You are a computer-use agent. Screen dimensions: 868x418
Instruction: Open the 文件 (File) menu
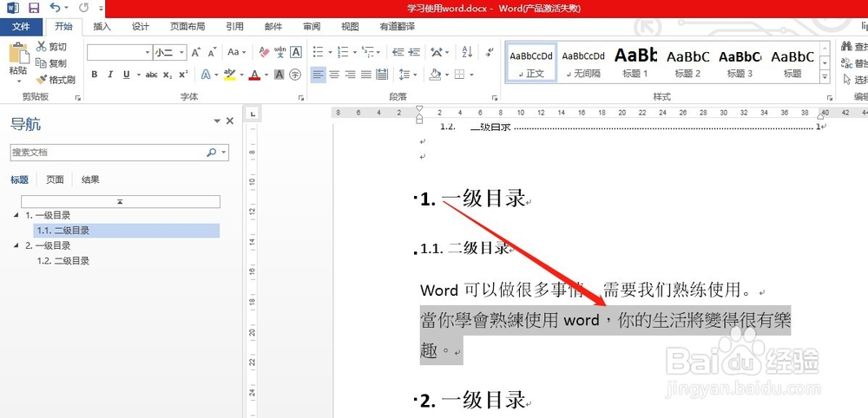21,27
